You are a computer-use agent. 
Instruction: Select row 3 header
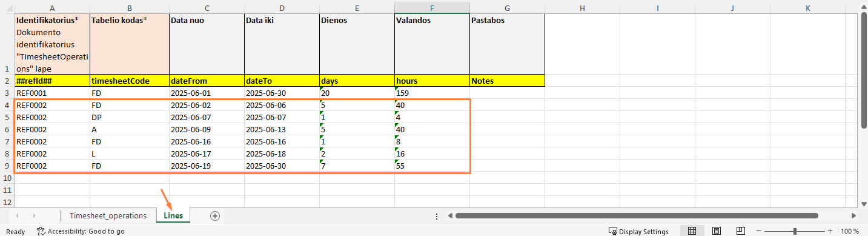click(x=7, y=93)
